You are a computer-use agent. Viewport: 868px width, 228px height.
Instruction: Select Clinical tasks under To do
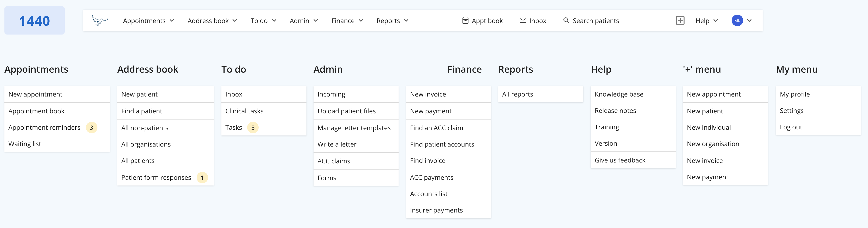(x=264, y=111)
